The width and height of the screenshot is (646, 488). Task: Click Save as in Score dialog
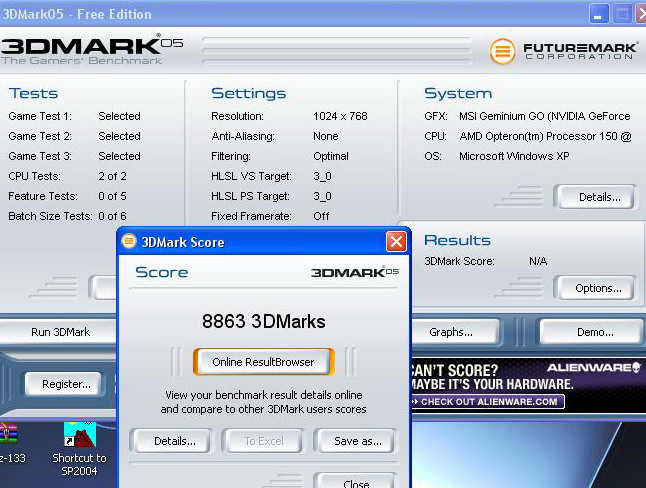coord(358,441)
